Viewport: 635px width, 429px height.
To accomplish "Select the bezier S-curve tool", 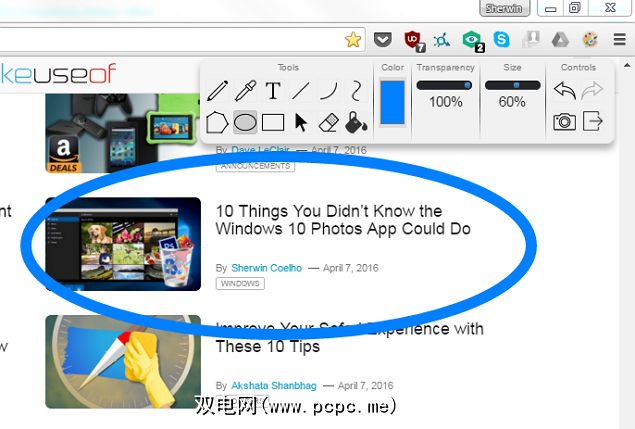I will [x=356, y=90].
